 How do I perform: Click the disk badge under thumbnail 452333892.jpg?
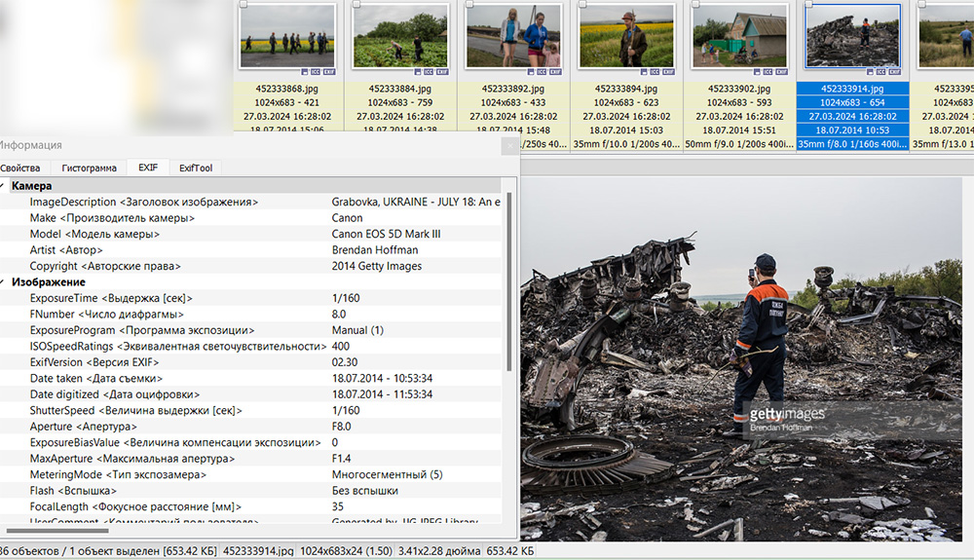[531, 72]
